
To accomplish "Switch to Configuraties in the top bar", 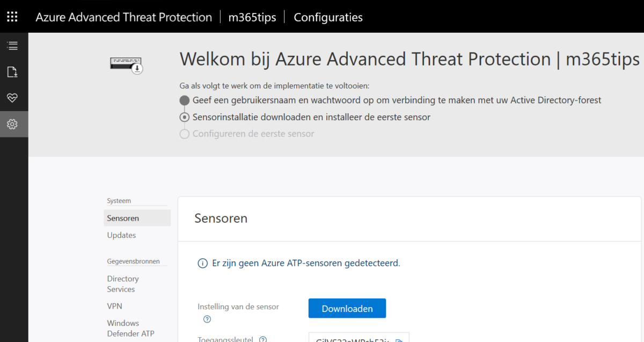I will (x=327, y=17).
